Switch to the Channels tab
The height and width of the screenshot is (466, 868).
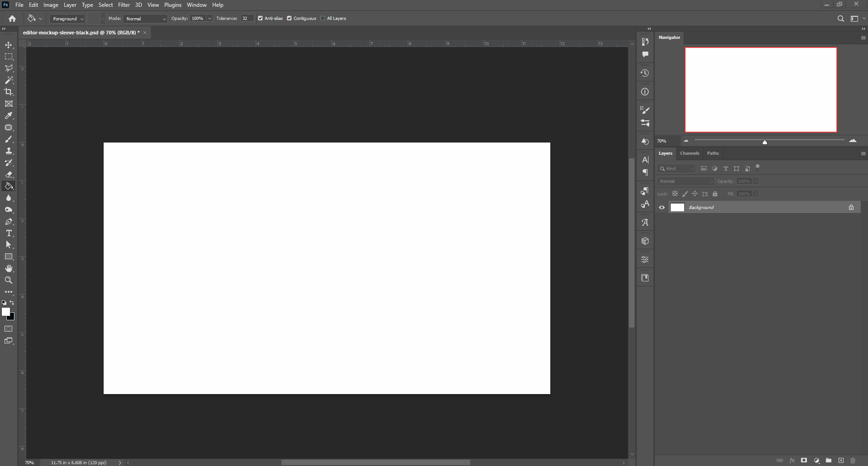pos(690,153)
